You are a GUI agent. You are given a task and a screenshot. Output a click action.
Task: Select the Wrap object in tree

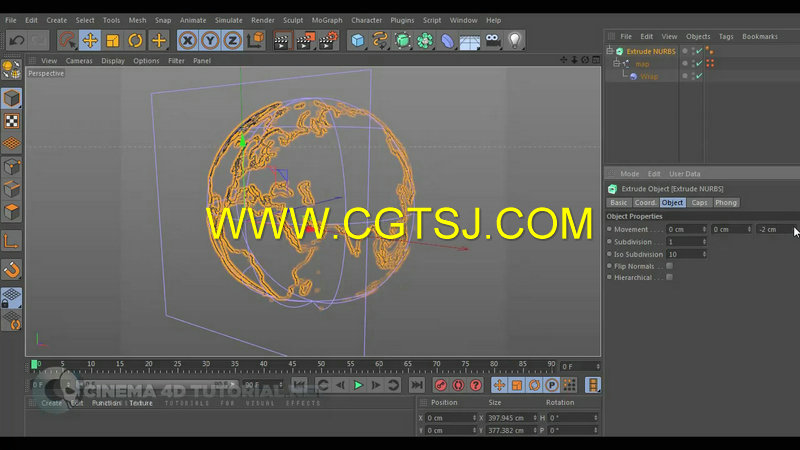[x=649, y=76]
